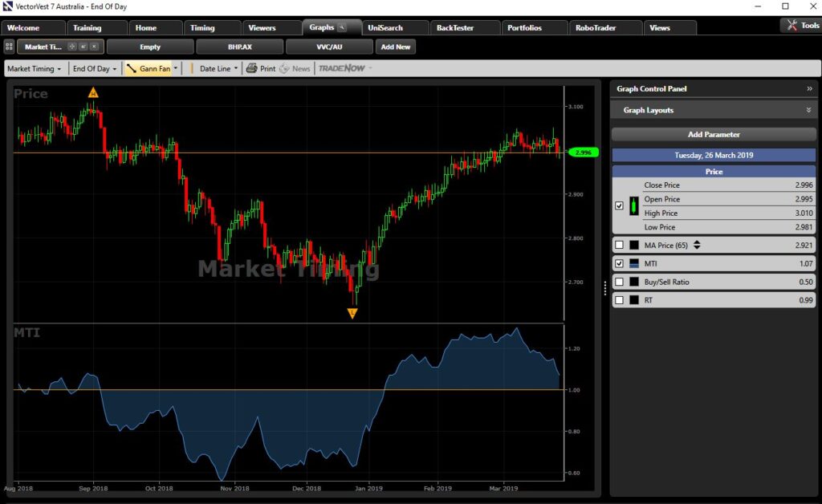Click the green 2.996 price label on the chart
Image resolution: width=822 pixels, height=504 pixels.
(x=583, y=152)
